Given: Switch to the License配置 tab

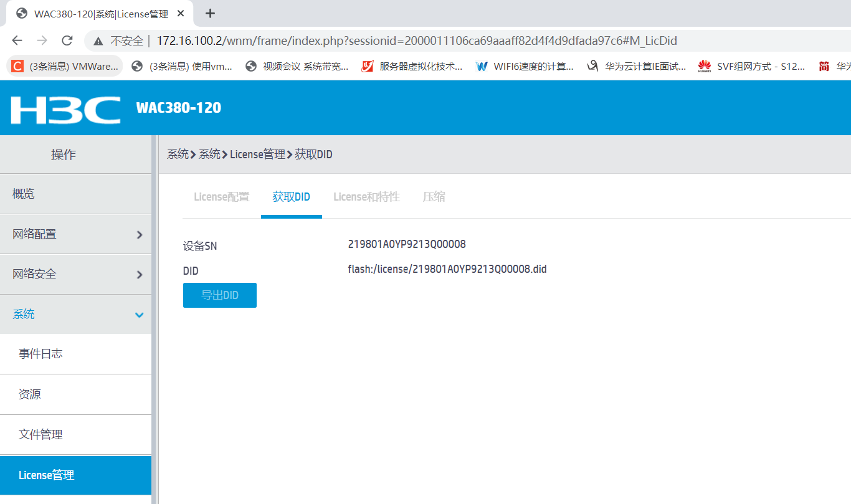Looking at the screenshot, I should coord(222,197).
